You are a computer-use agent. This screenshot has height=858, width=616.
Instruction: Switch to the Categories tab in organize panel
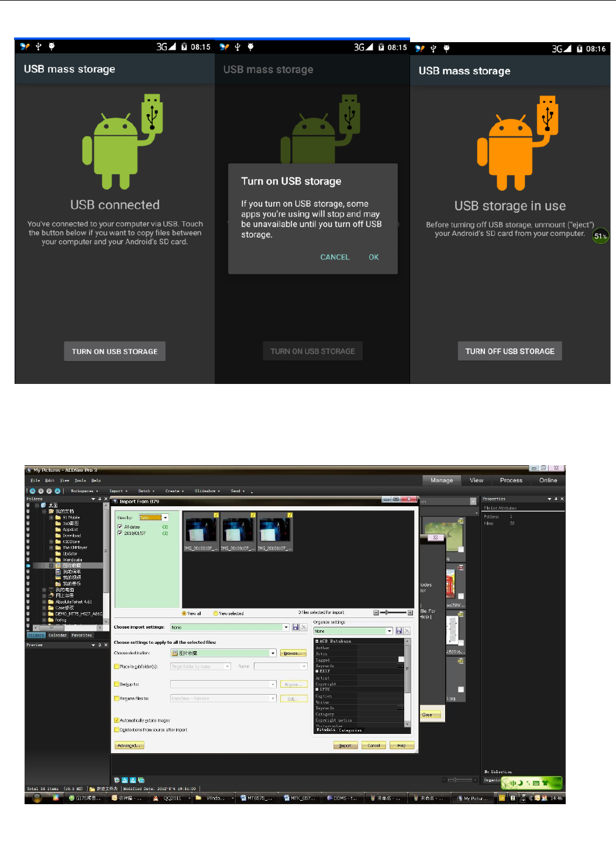(x=350, y=730)
